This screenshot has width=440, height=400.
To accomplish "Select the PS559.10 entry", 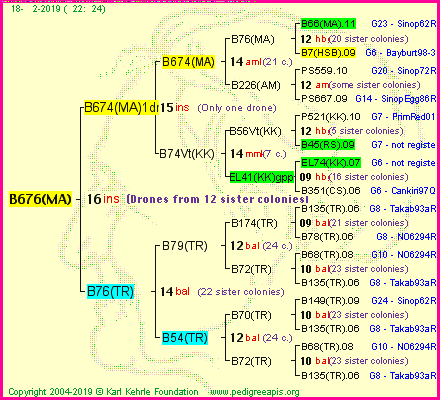I will click(x=324, y=71).
